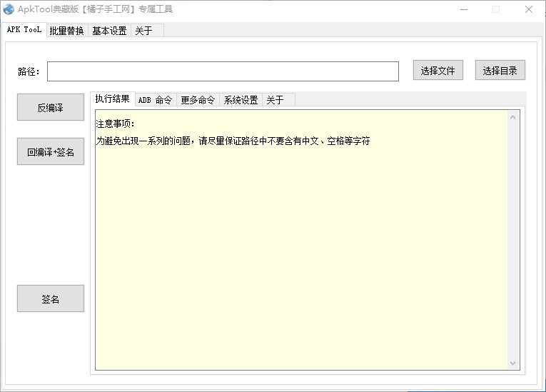The width and height of the screenshot is (546, 392).
Task: Close the ApkTool window
Action: point(529,9)
